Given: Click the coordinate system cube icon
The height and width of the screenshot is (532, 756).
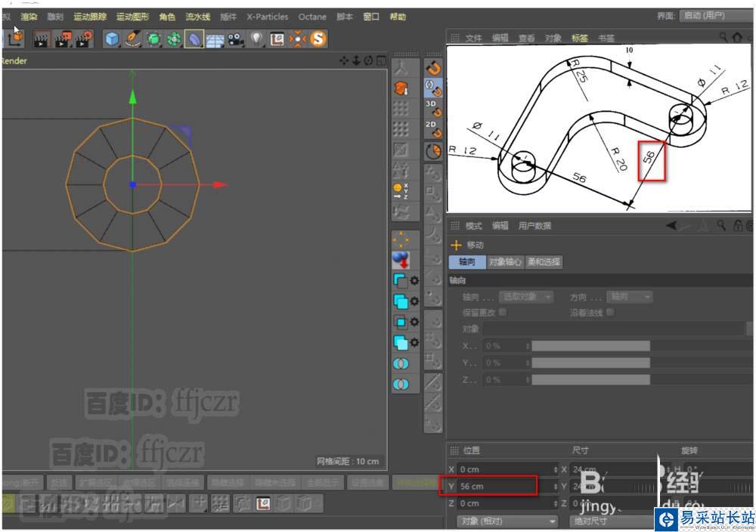Looking at the screenshot, I should pyautogui.click(x=15, y=39).
